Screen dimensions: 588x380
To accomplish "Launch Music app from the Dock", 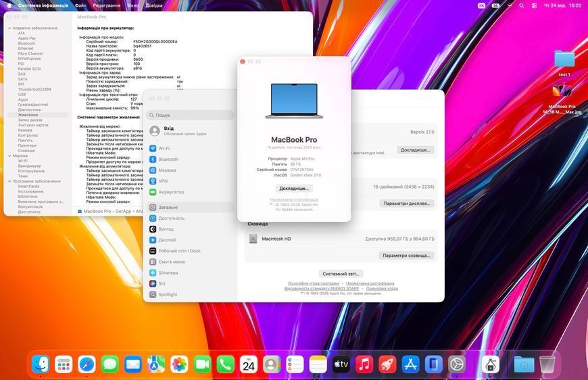I will point(364,364).
